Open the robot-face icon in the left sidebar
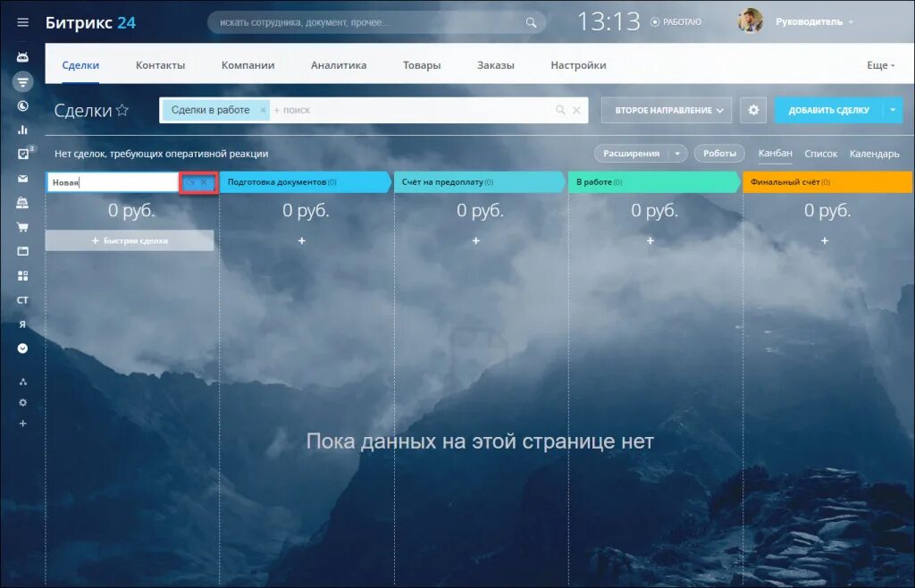The height and width of the screenshot is (588, 915). coord(22,57)
